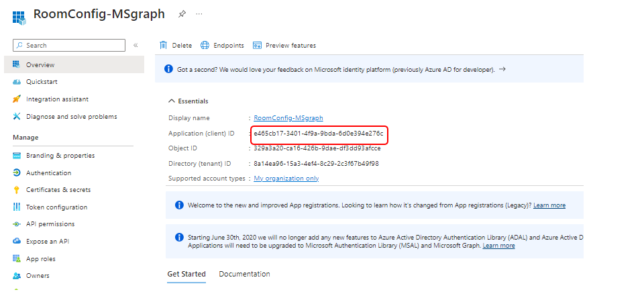Switch to the Get Started tab
Image resolution: width=644 pixels, height=296 pixels.
click(186, 274)
